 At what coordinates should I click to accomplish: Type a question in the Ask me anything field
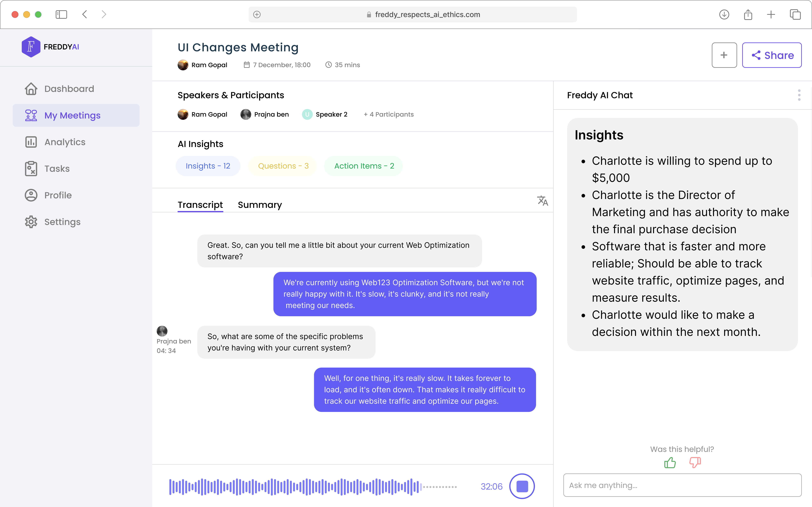pos(681,485)
